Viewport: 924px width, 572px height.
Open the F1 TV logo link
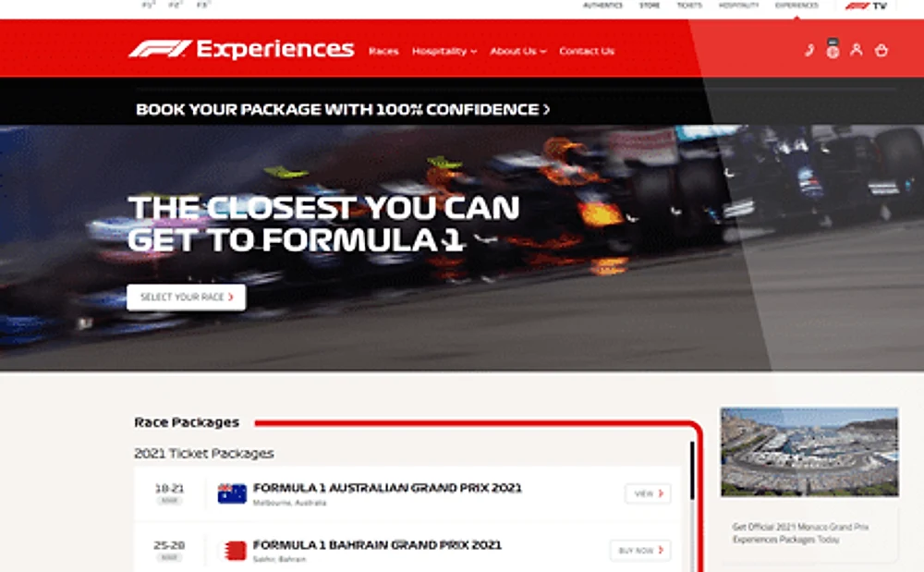(866, 6)
